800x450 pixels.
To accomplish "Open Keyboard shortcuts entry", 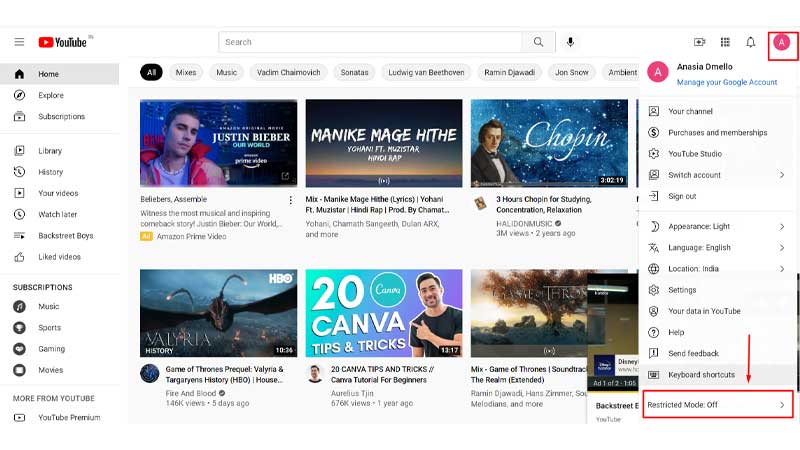I will pos(717,374).
